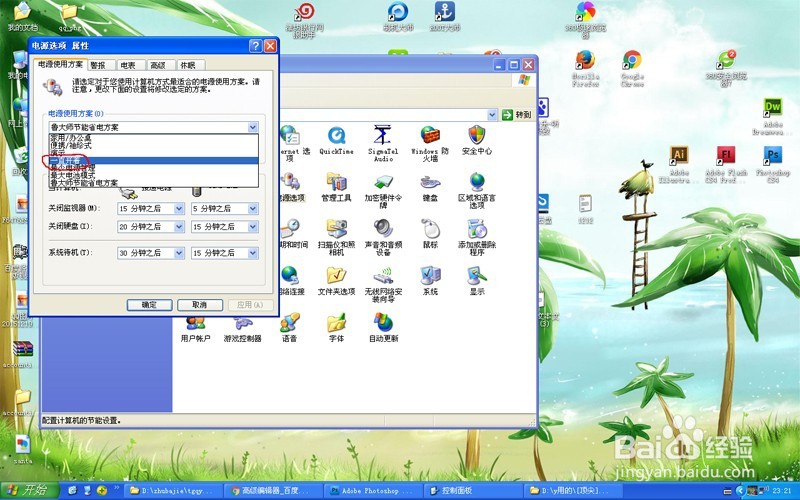The image size is (800, 500).
Task: Click the taskbar clock showing 23:21
Action: (782, 491)
